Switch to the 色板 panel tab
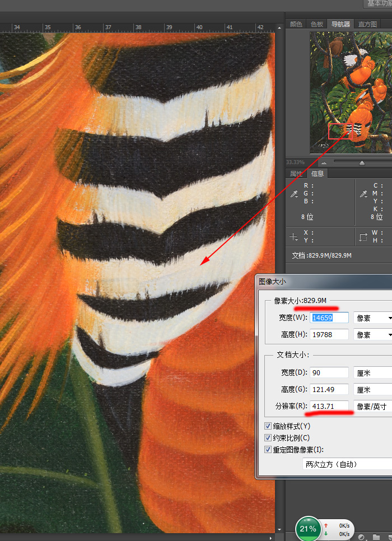This screenshot has height=541, width=392. pos(317,24)
